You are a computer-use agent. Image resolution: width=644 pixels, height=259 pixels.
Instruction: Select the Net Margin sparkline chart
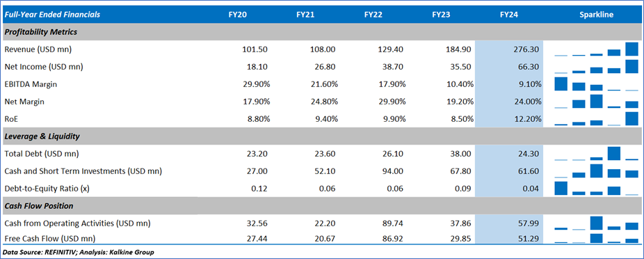point(596,102)
